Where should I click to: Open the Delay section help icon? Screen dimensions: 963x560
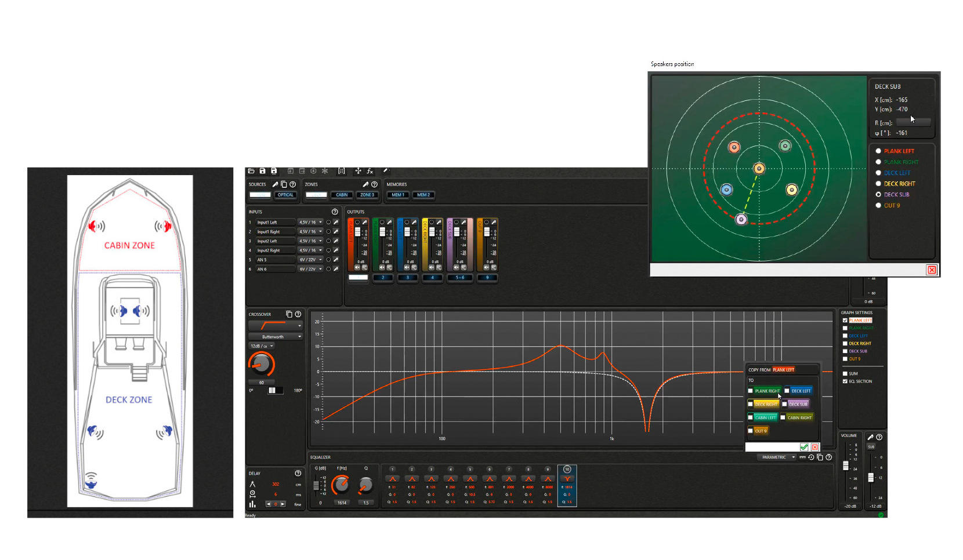(298, 473)
